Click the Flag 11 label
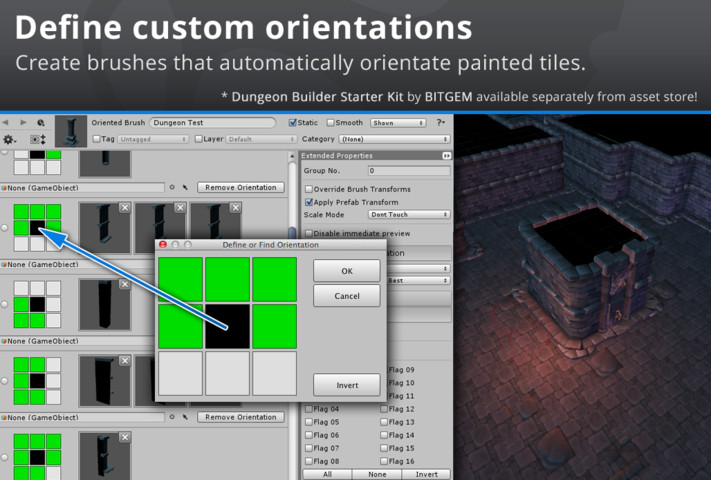This screenshot has height=480, width=711. [x=402, y=396]
